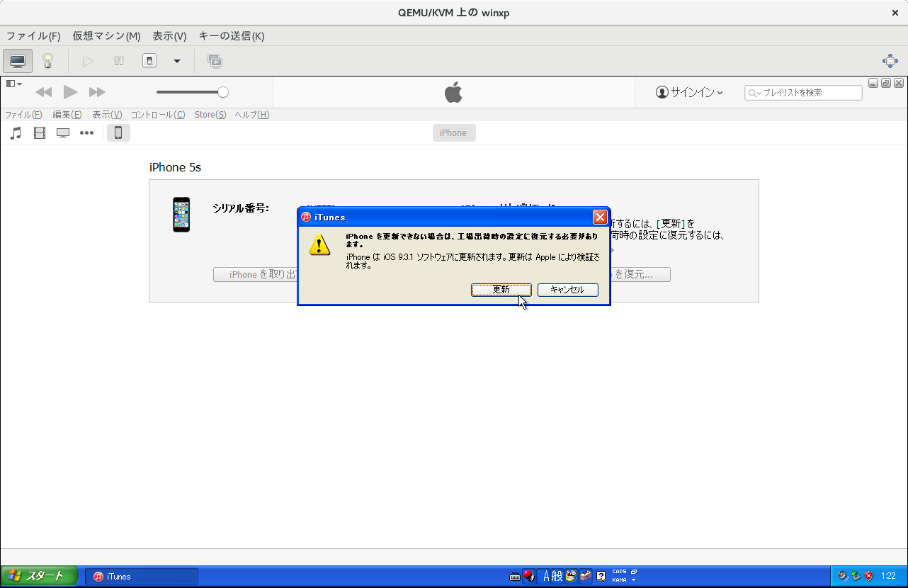Image resolution: width=908 pixels, height=588 pixels.
Task: Switch to the Movies library icon
Action: (40, 132)
